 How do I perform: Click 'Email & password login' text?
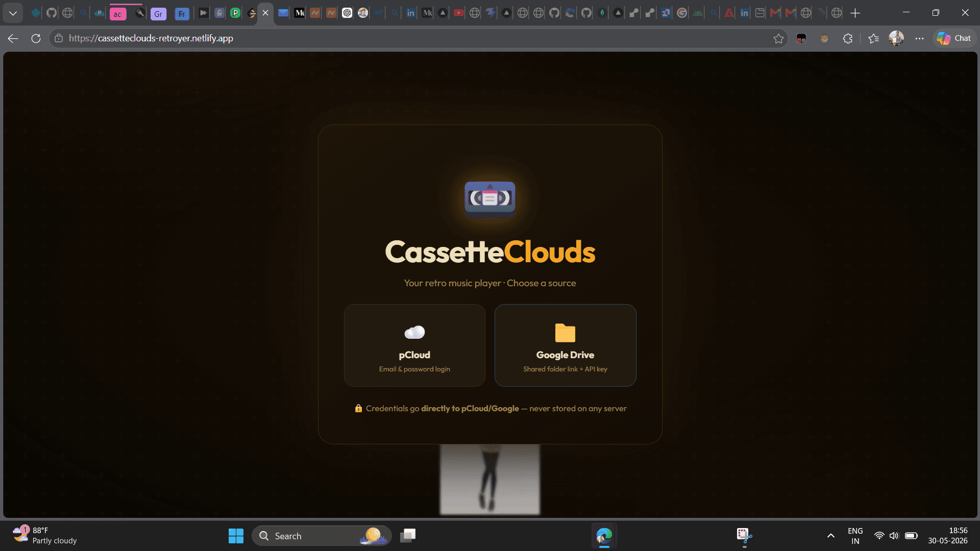pyautogui.click(x=414, y=369)
